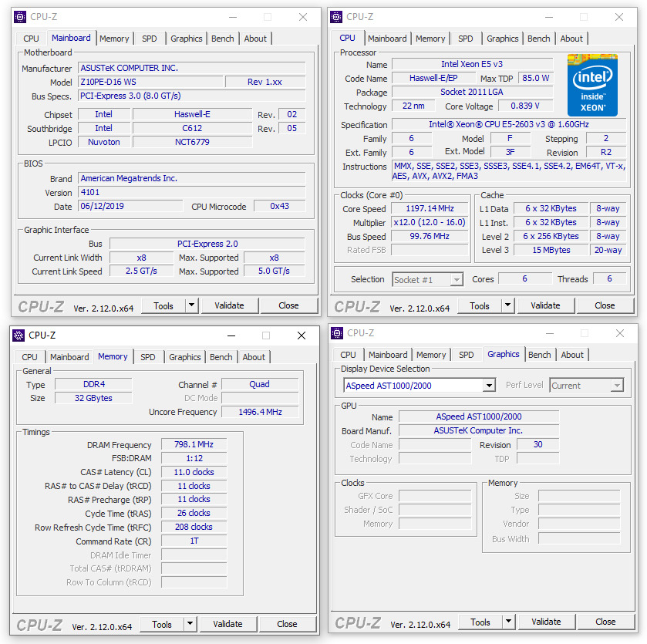Image resolution: width=647 pixels, height=644 pixels.
Task: Open the About tab in the CPU window
Action: [x=571, y=39]
